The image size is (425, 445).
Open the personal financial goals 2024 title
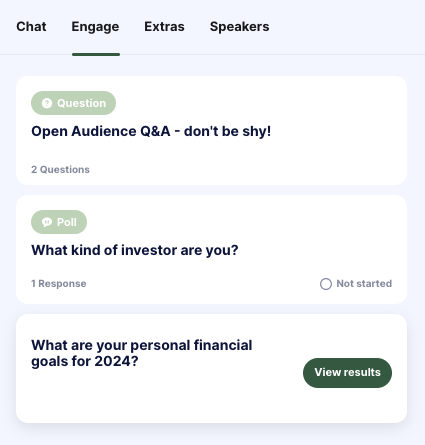click(142, 353)
